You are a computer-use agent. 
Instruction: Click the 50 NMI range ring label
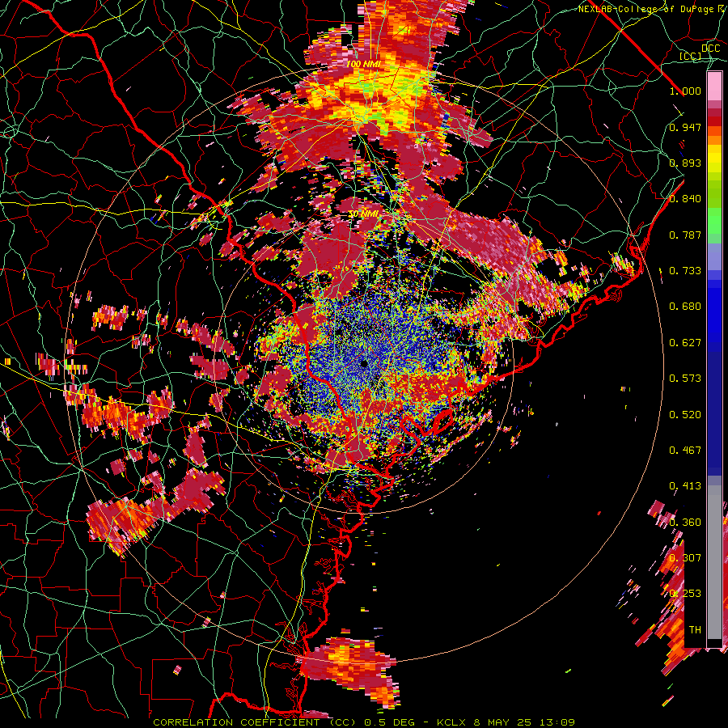[x=363, y=214]
